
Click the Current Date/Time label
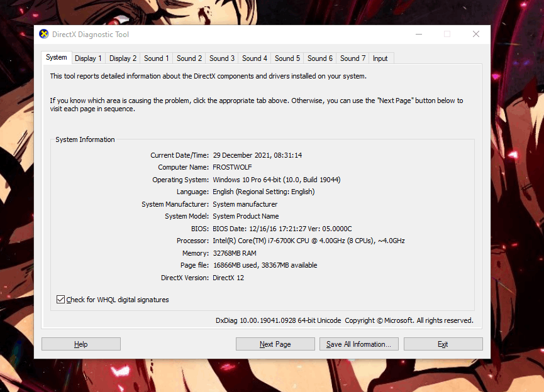[x=179, y=155]
